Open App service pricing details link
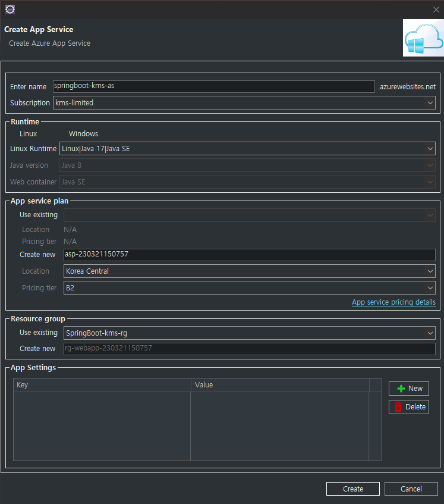Screen dimensions: 444x504 pos(393,302)
